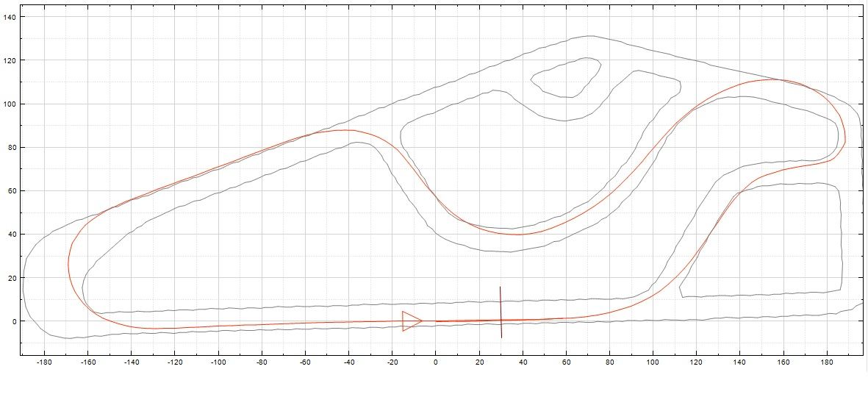Click the 60 label on the horizontal axis

pos(566,363)
